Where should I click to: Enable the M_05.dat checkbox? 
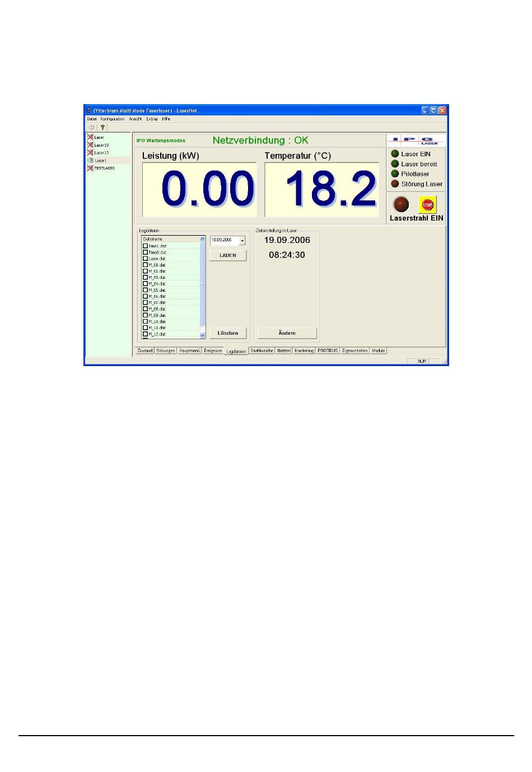(x=146, y=290)
